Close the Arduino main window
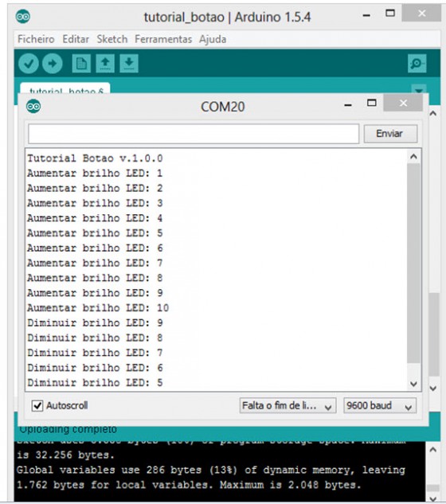 tap(421, 14)
